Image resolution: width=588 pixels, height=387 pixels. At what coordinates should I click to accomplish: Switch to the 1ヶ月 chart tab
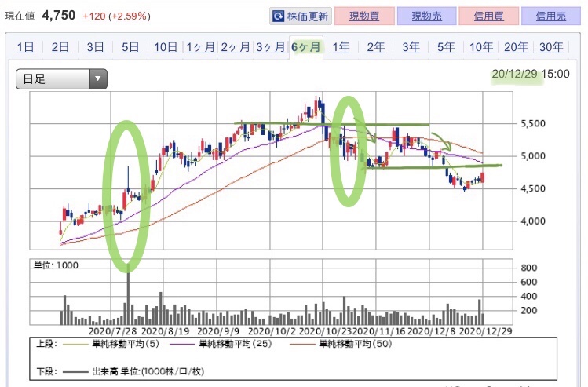(201, 47)
